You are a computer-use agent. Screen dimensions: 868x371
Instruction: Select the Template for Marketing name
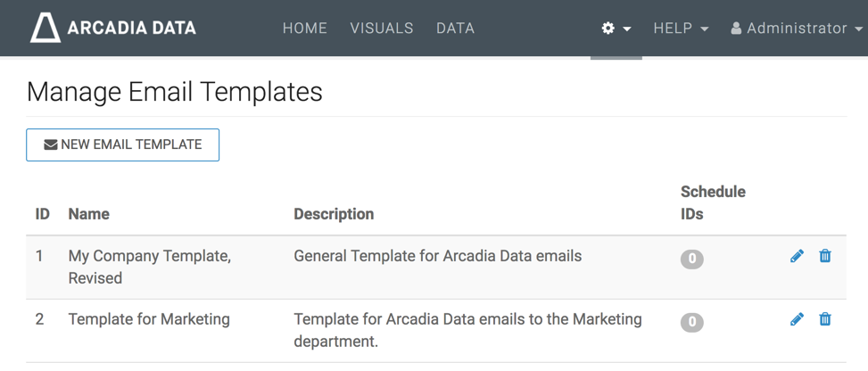(x=149, y=319)
